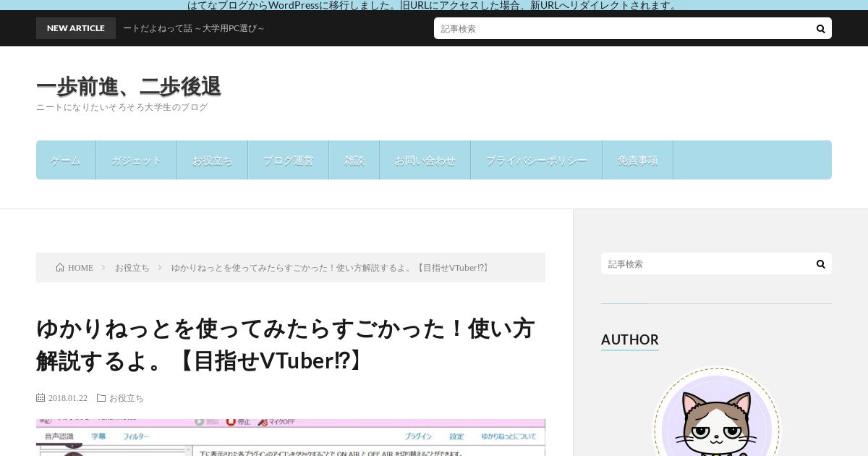
Task: Click the HOME icon in breadcrumb
Action: tap(60, 267)
